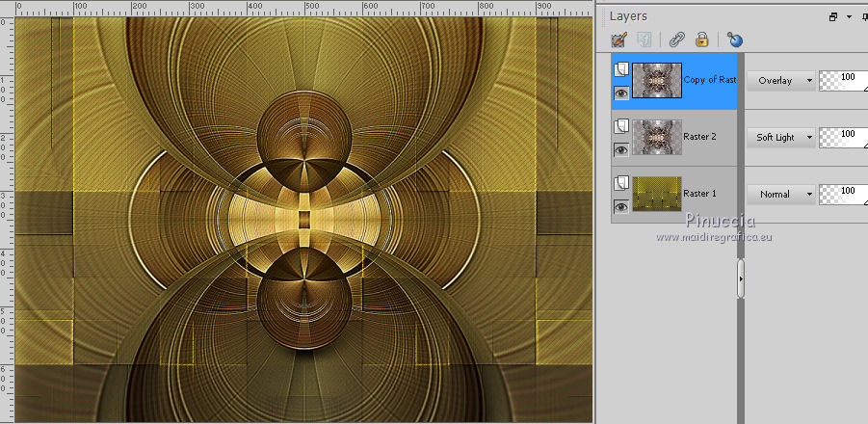Hide the Raster 1 layer

click(x=621, y=206)
